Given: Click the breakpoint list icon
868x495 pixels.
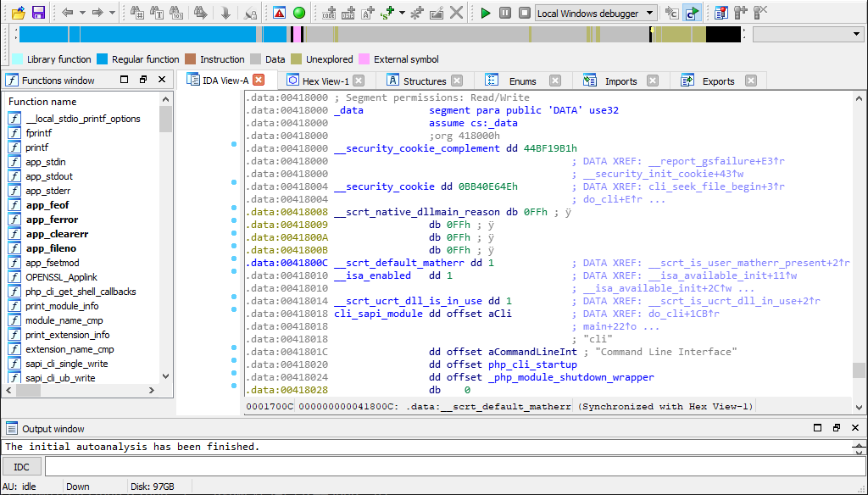Looking at the screenshot, I should coord(721,13).
